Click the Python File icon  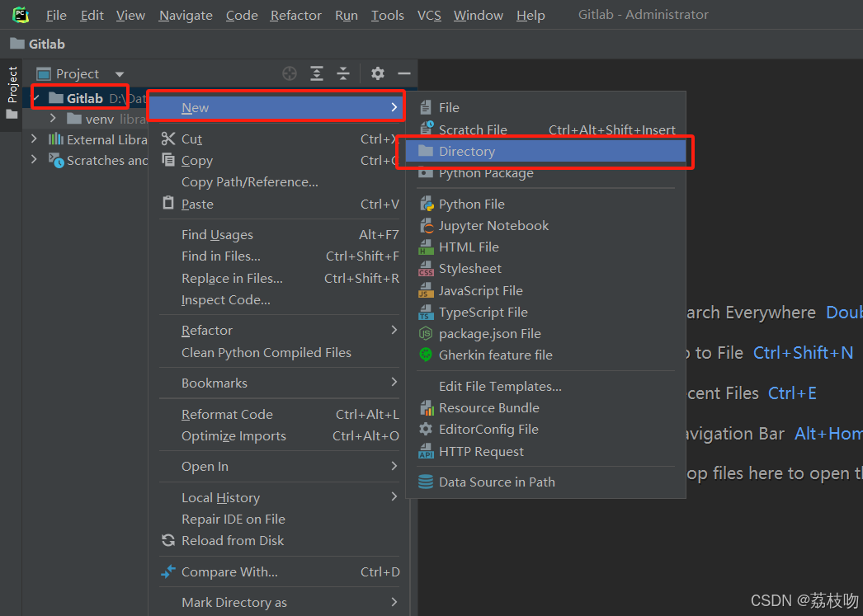(x=427, y=204)
